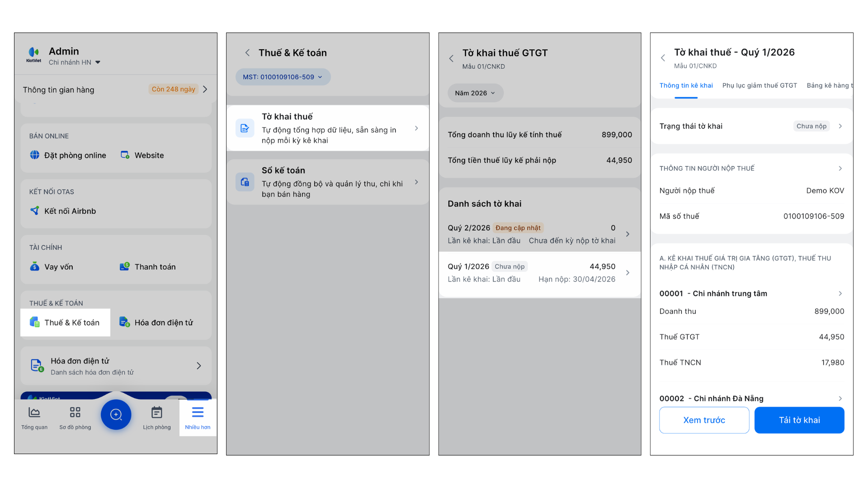Open the Quý 1/2026 tax declaration row
Screen dimensions: 868x488
(539, 273)
